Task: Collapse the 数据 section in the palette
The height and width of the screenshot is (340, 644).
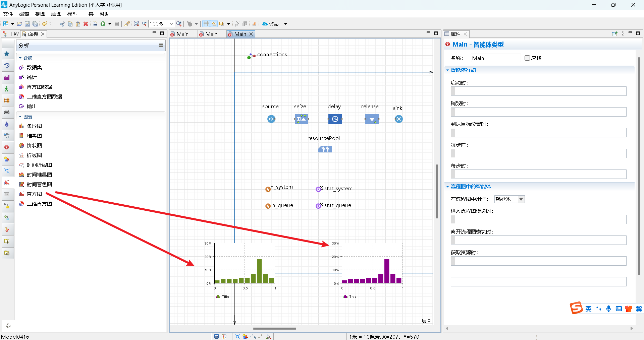Action: (20, 58)
